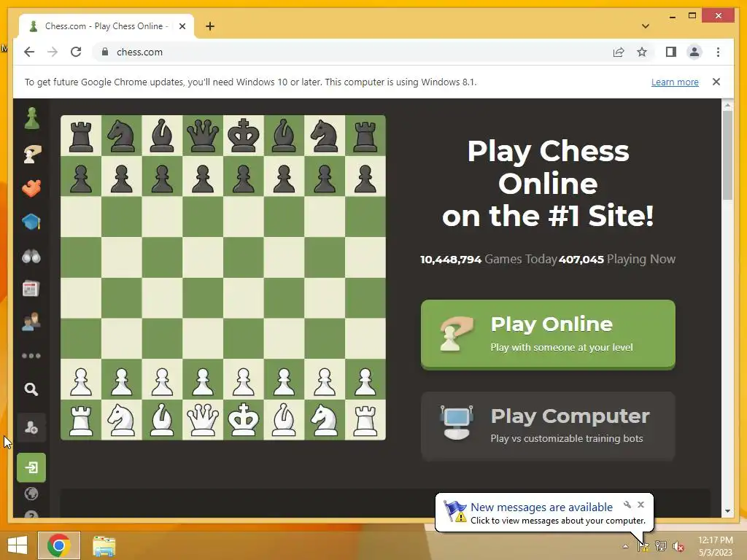Open Chrome profile avatar
The image size is (747, 560).
[x=694, y=52]
